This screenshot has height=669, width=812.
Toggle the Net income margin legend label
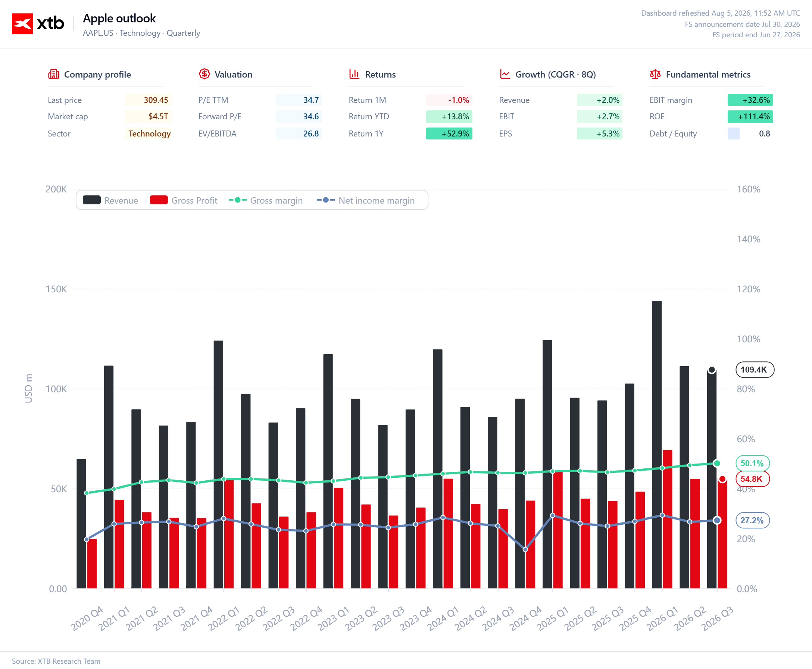tap(376, 200)
